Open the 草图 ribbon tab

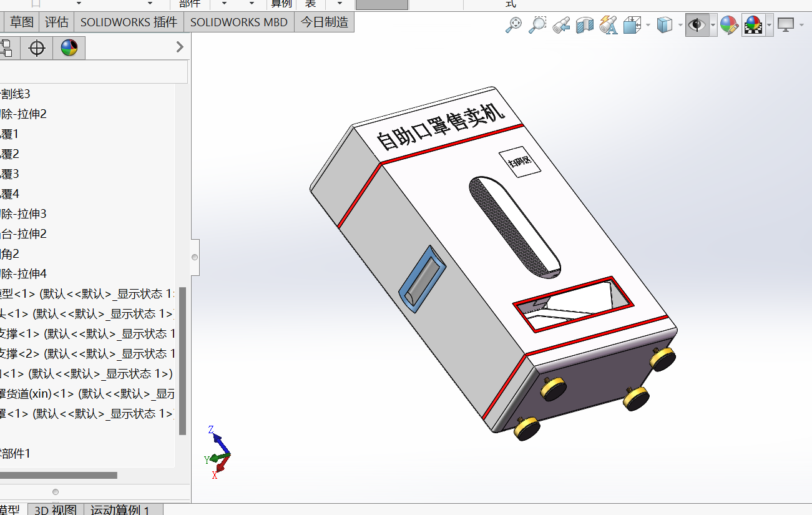22,22
